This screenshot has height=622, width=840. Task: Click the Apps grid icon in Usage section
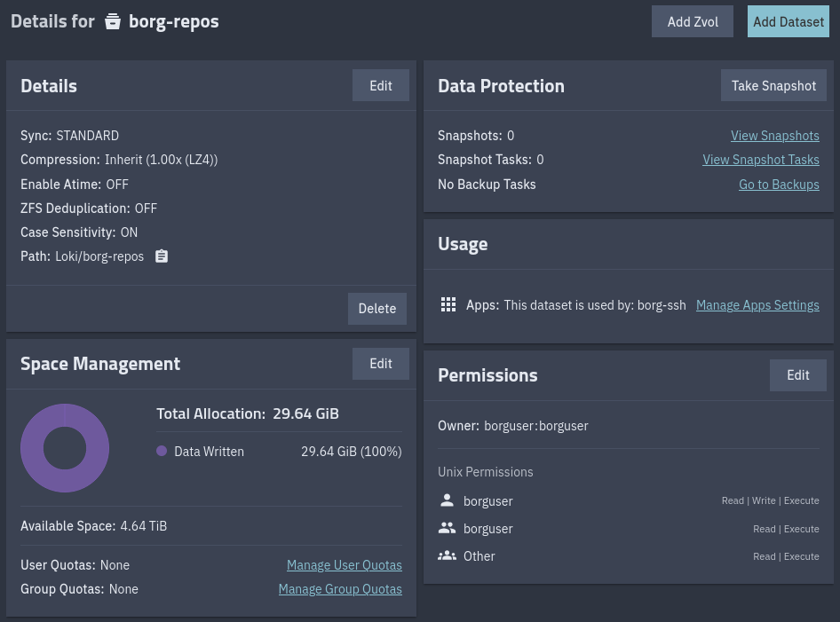(448, 304)
